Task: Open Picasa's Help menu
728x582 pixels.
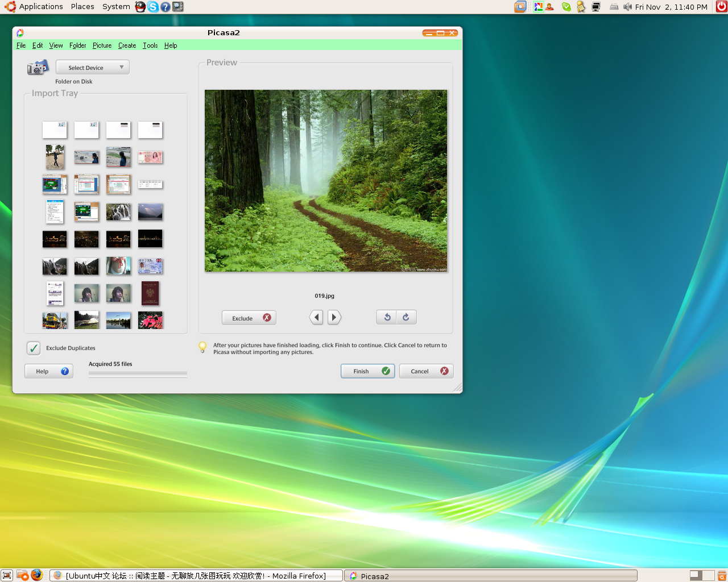Action: coord(171,45)
